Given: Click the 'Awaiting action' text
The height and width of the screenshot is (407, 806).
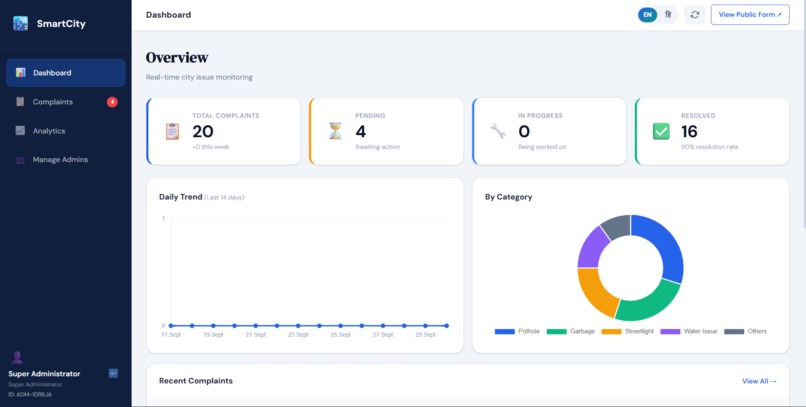Looking at the screenshot, I should coord(377,147).
